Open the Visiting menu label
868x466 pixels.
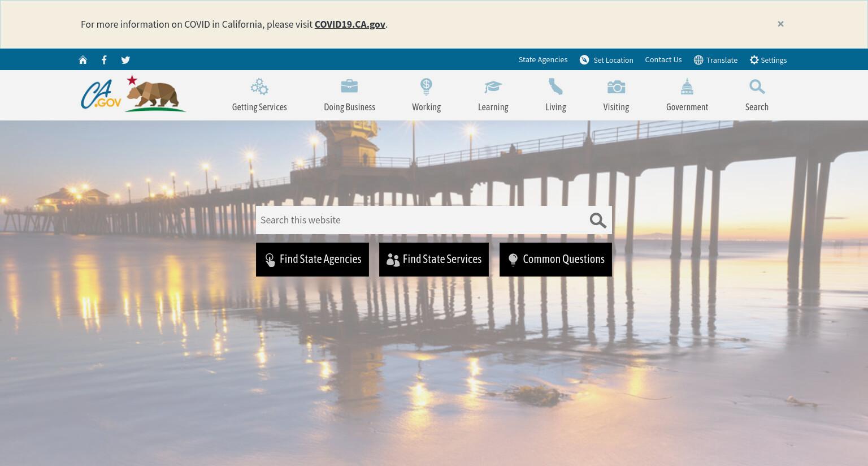click(616, 107)
